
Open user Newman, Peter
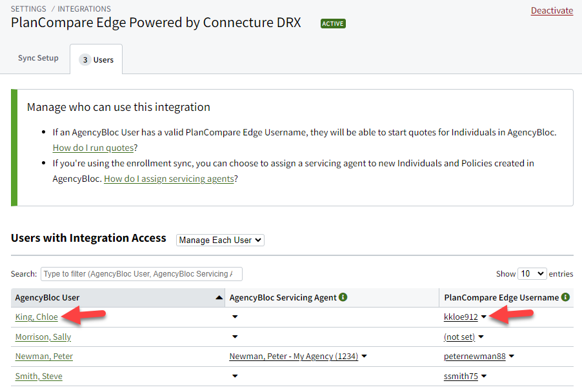(44, 357)
